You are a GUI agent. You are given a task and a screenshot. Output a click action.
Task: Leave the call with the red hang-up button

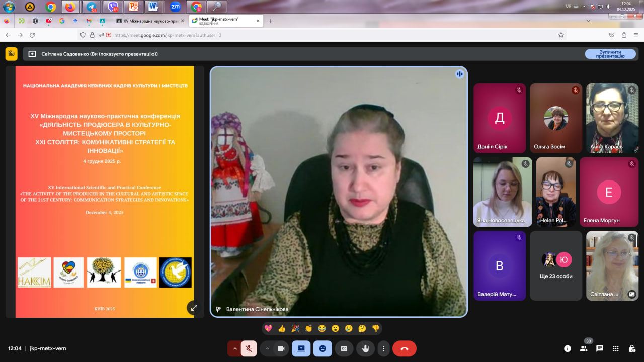click(405, 348)
